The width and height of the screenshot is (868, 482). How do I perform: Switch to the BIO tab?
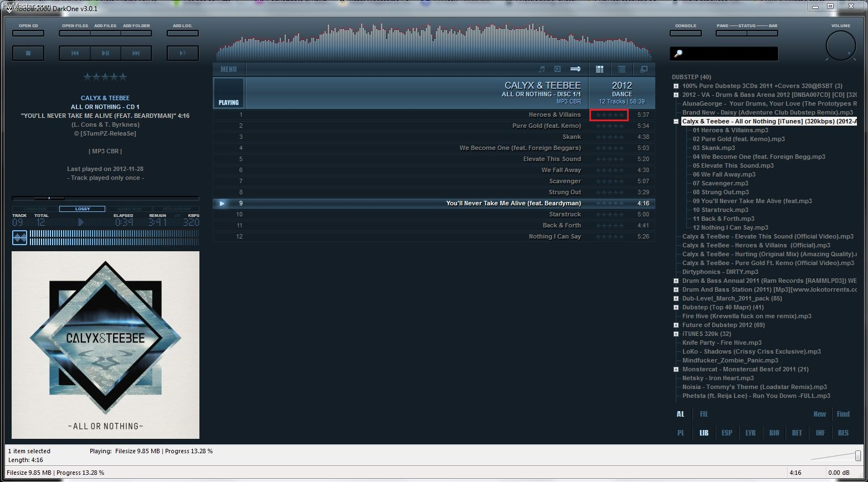tap(774, 433)
